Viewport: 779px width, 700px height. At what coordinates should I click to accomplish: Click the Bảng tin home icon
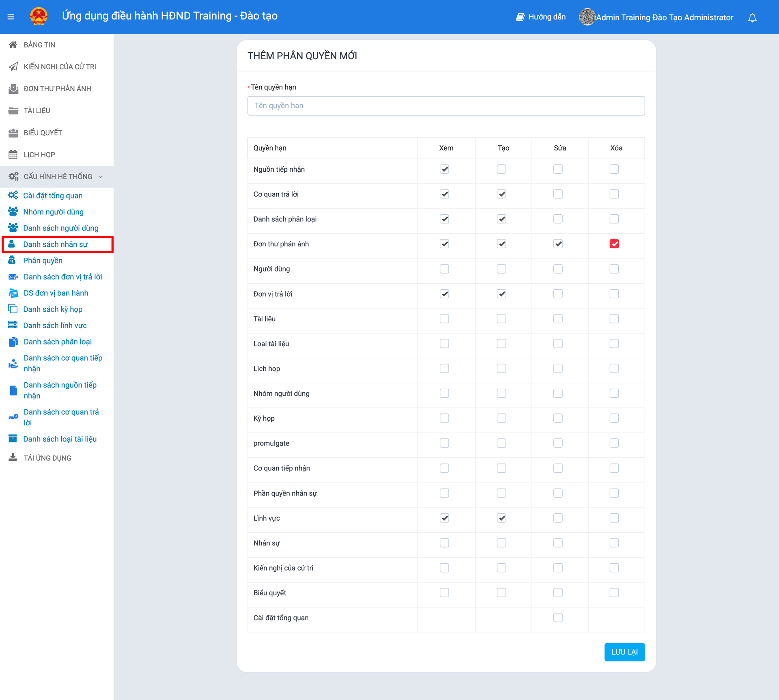[x=13, y=45]
